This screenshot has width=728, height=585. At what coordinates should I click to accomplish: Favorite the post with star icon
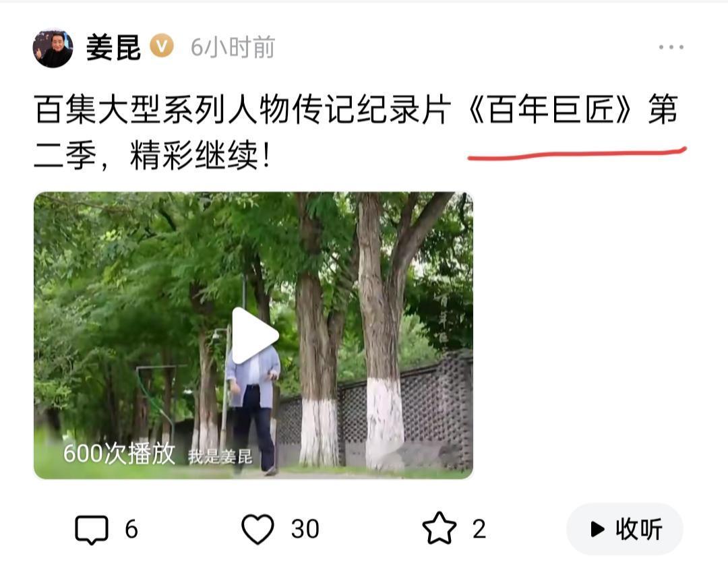coord(439,528)
